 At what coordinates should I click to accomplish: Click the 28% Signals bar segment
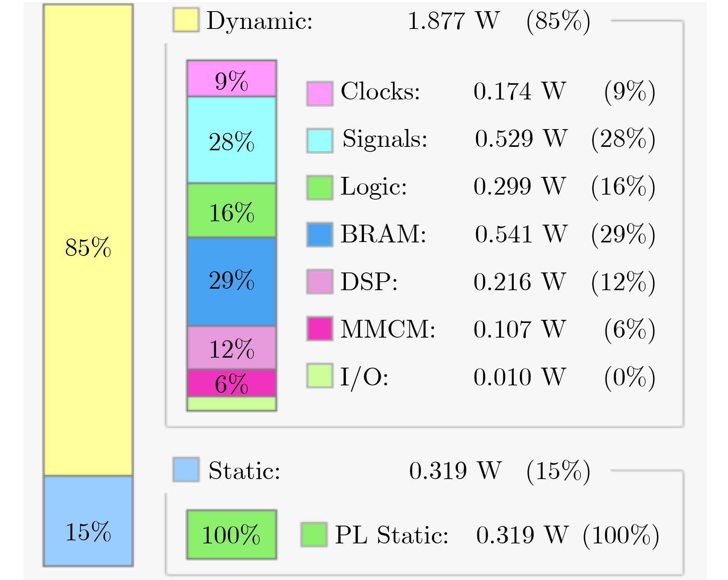click(231, 140)
